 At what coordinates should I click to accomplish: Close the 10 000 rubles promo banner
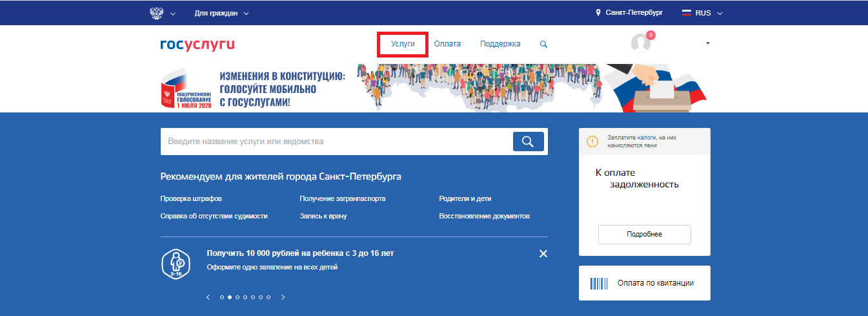[x=543, y=254]
